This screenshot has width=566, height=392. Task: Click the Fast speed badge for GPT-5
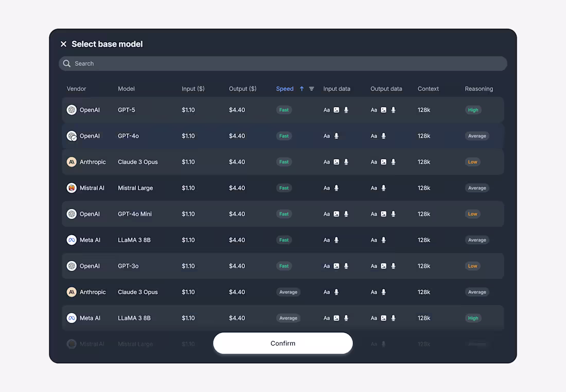(284, 110)
